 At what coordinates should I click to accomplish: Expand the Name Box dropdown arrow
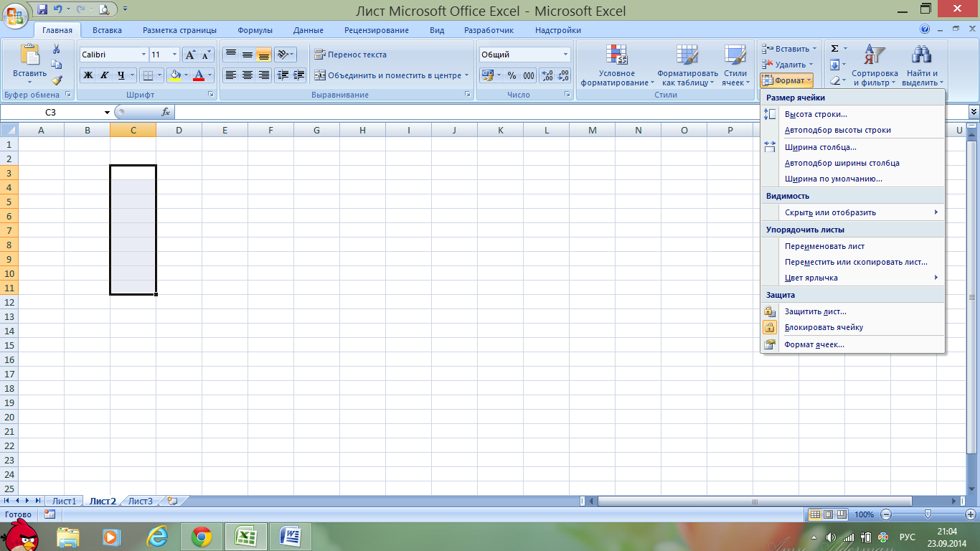tap(107, 113)
